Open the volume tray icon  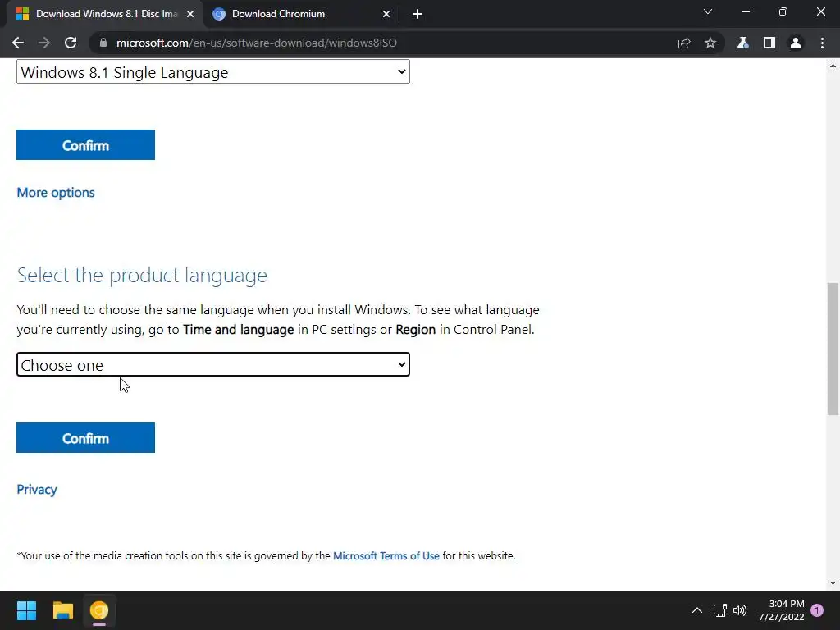740,610
